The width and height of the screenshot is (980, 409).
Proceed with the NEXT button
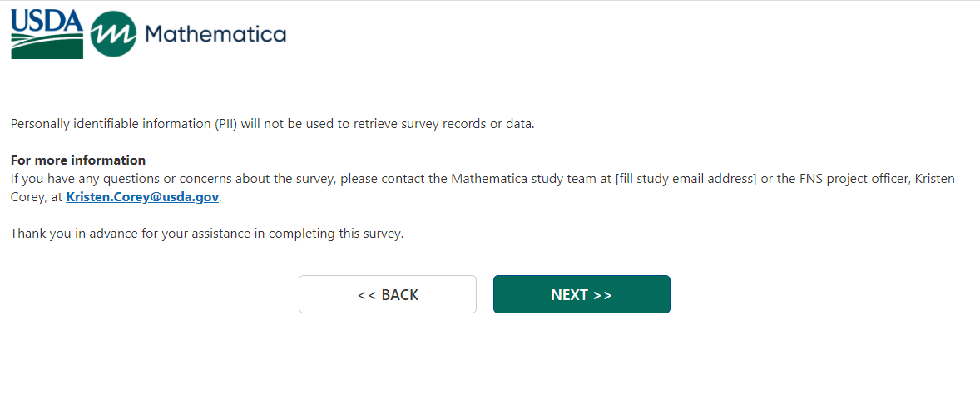tap(582, 294)
